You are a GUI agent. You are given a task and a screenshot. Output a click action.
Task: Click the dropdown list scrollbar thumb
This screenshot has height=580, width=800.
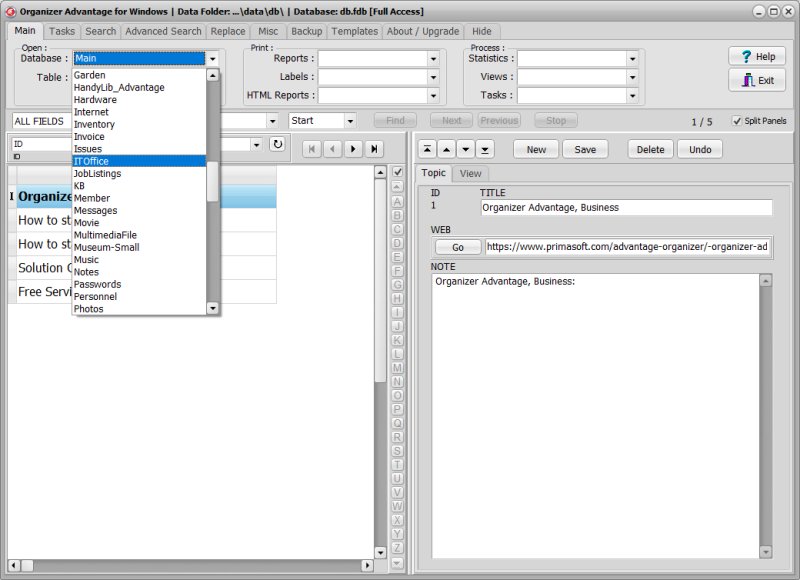[213, 182]
